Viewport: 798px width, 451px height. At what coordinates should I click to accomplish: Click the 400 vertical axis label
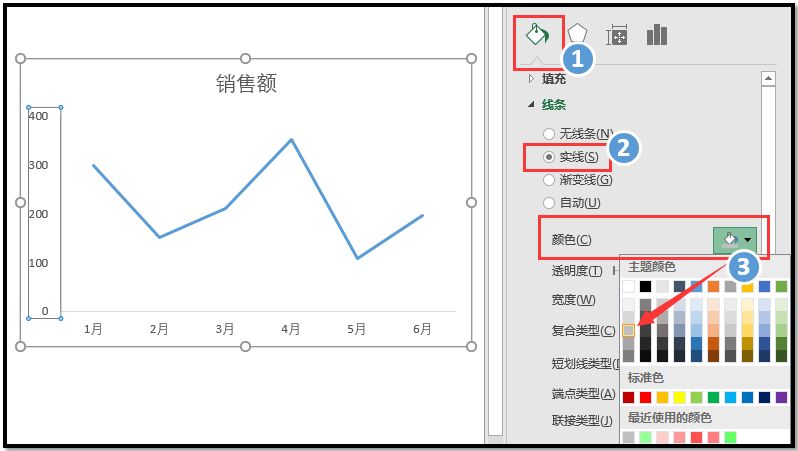pyautogui.click(x=38, y=116)
